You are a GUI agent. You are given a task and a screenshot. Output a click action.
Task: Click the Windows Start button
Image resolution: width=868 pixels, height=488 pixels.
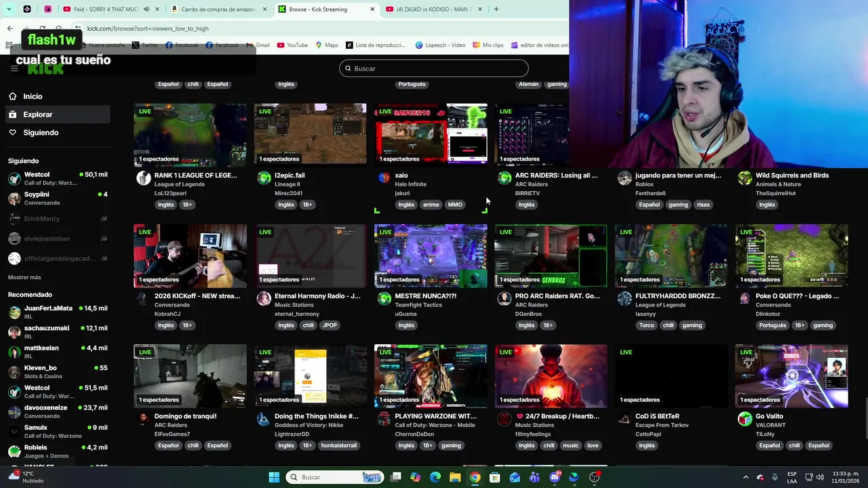point(274,477)
